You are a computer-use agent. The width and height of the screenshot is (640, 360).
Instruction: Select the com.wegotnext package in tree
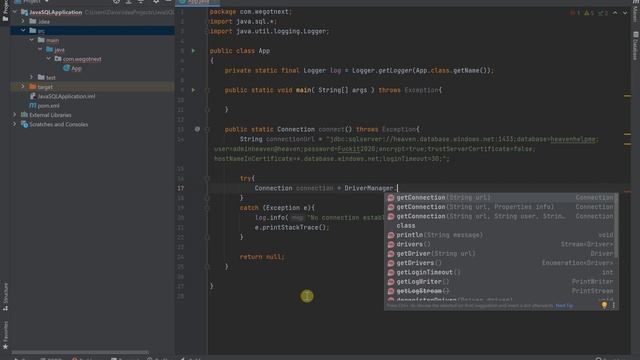click(x=78, y=59)
